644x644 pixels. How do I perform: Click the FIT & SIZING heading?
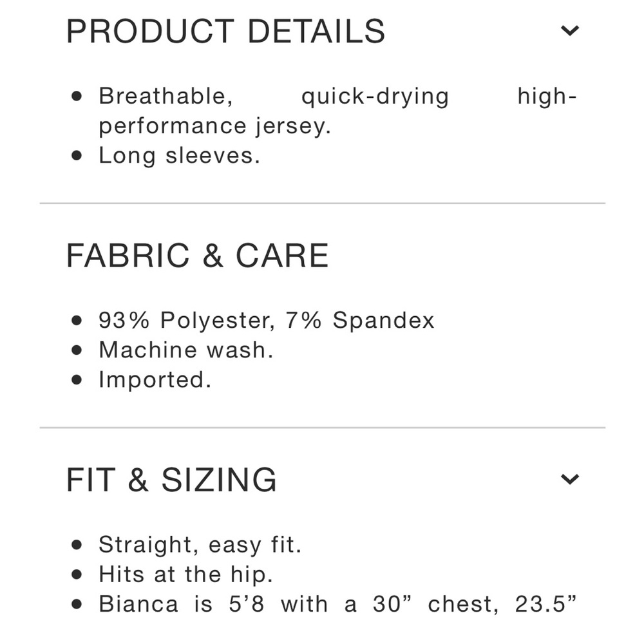coord(171,480)
